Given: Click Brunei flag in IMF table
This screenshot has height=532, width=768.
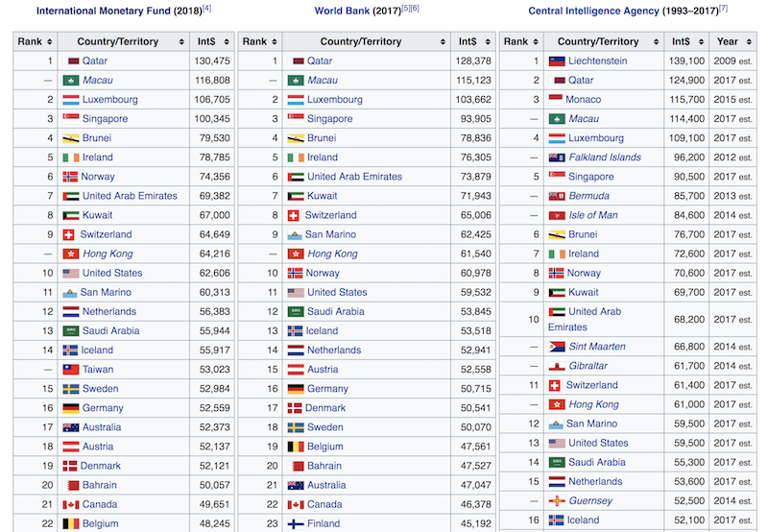Looking at the screenshot, I should tap(71, 138).
